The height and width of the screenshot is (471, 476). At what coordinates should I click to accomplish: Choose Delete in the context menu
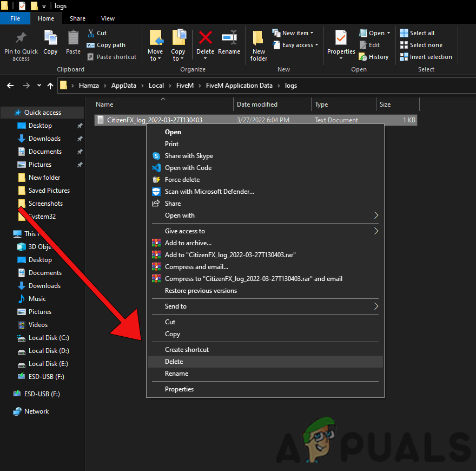point(265,362)
